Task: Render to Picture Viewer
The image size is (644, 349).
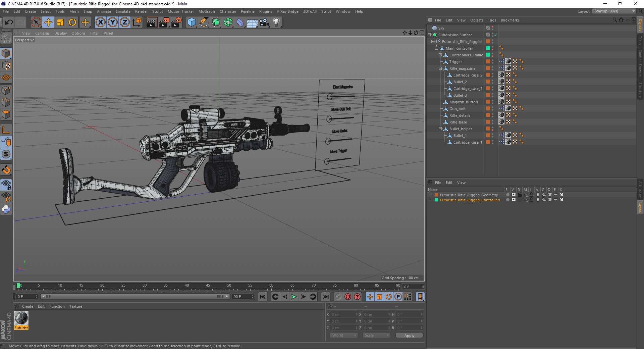Action: point(164,22)
